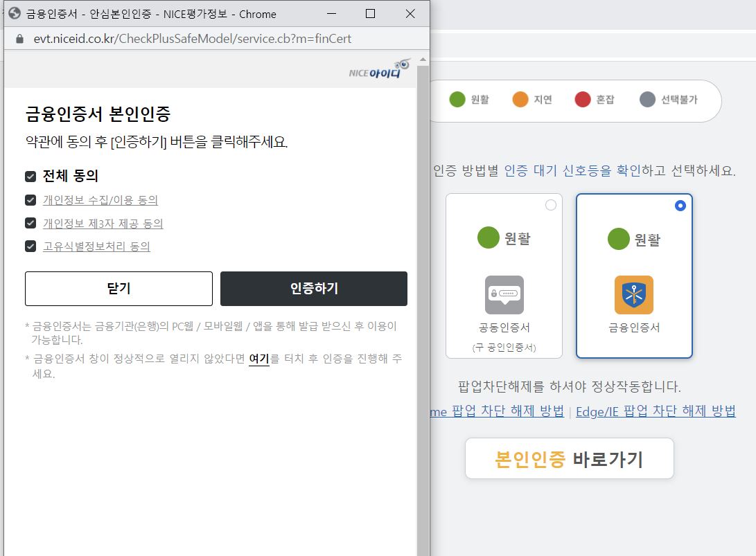The width and height of the screenshot is (756, 556).
Task: Click the gray 선택불가 status dot in the legend
Action: click(x=647, y=99)
